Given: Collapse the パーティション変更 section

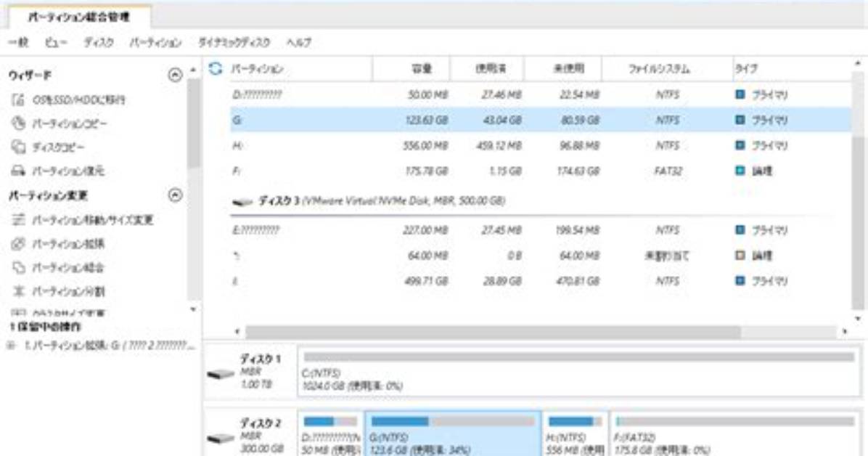Looking at the screenshot, I should point(175,195).
